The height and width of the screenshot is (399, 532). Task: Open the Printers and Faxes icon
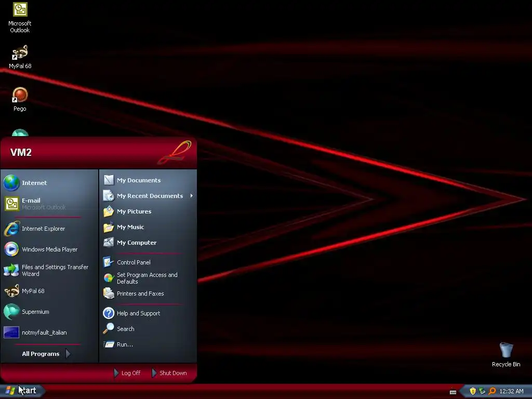click(109, 294)
